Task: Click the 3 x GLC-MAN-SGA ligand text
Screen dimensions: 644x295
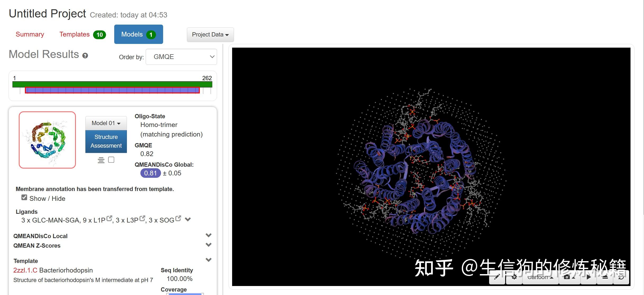Action: 50,220
